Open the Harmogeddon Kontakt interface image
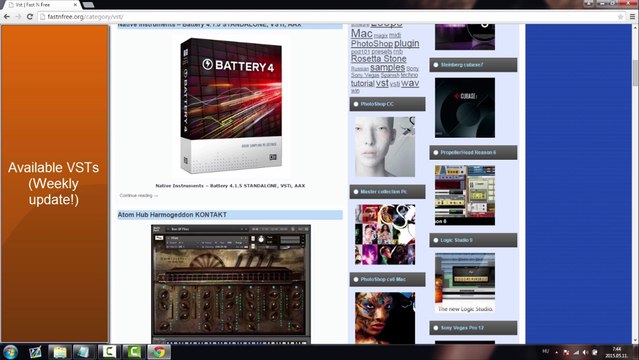639x360 pixels. [x=231, y=284]
